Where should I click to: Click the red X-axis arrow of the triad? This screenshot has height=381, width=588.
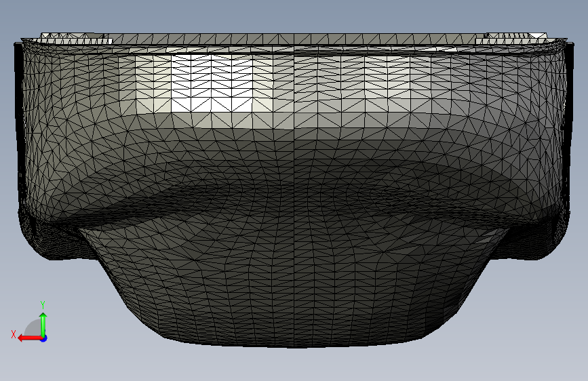[30, 338]
